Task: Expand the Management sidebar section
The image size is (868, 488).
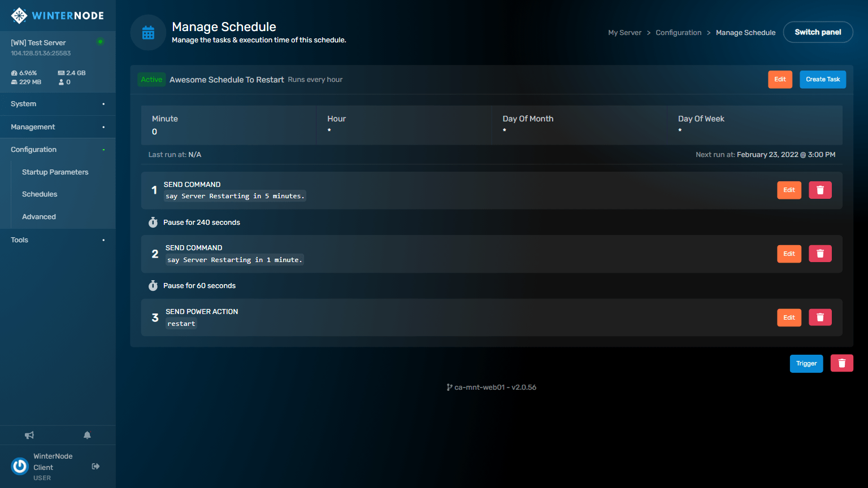Action: (x=58, y=127)
